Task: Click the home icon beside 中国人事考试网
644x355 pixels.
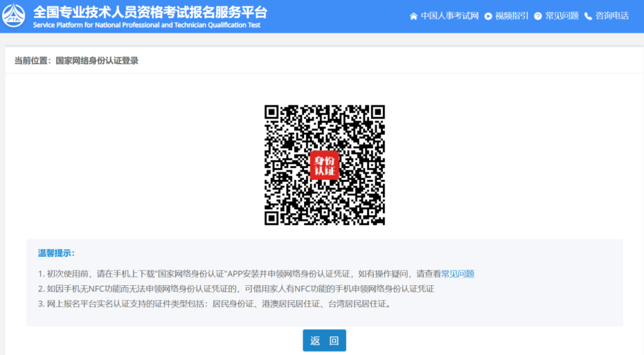Action: (414, 16)
